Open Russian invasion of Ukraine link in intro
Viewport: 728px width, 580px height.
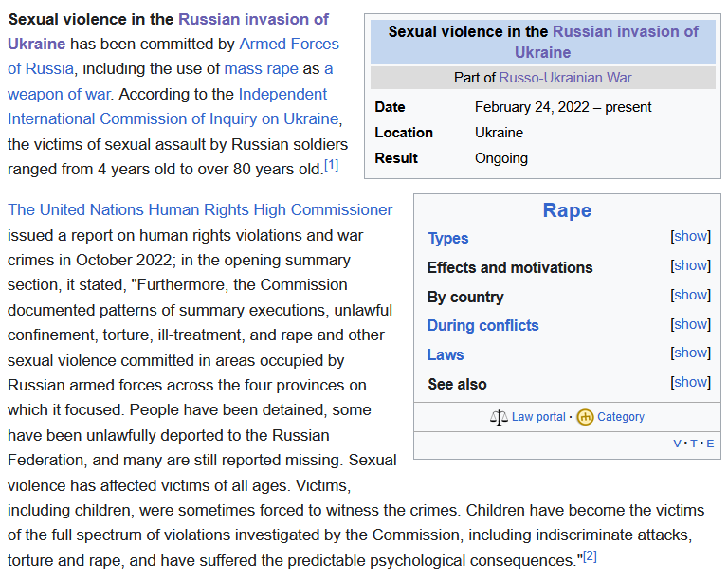coord(253,20)
